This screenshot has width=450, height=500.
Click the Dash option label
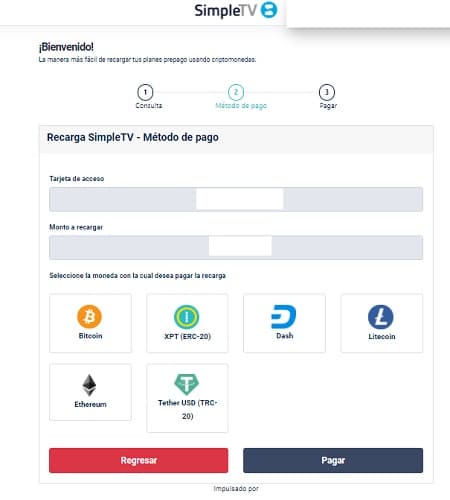(x=285, y=336)
